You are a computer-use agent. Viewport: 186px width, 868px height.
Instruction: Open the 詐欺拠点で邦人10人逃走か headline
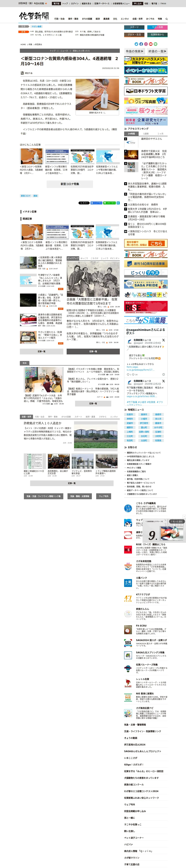pos(43,423)
